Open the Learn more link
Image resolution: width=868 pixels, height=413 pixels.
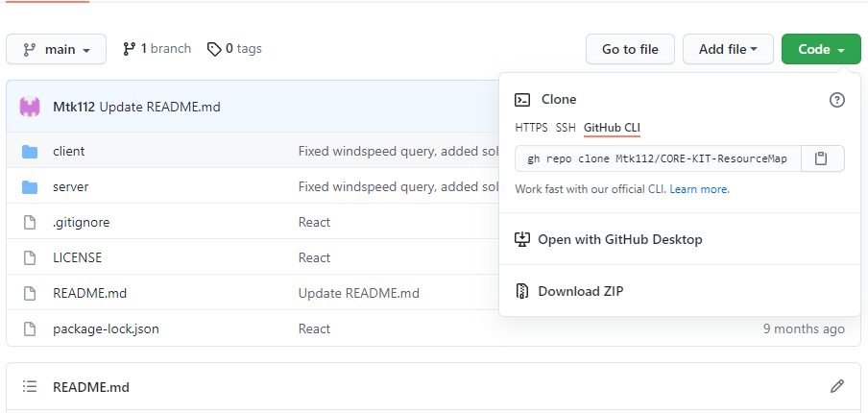699,189
